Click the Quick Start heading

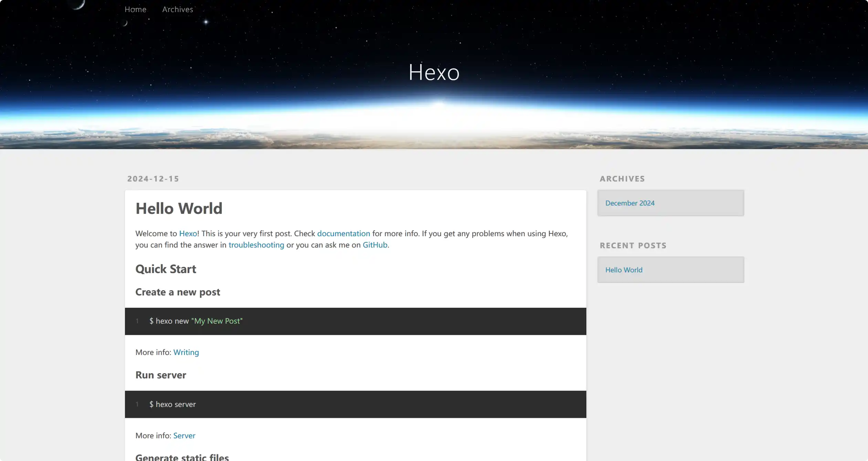166,269
